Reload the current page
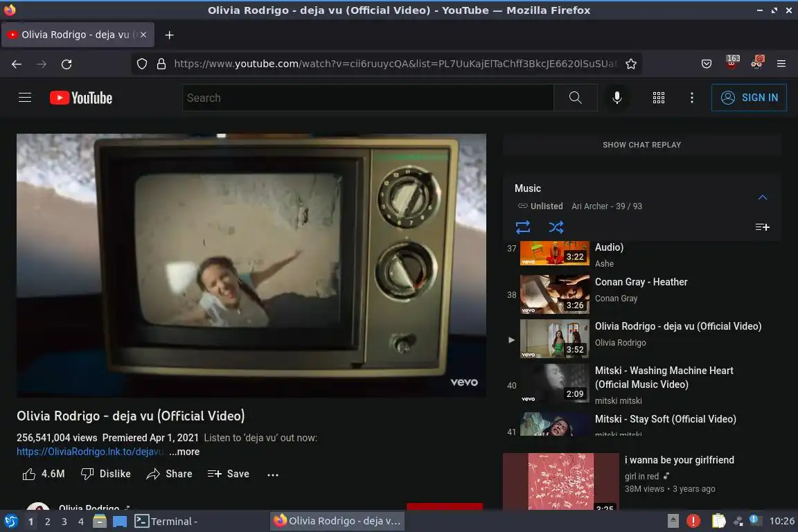The height and width of the screenshot is (532, 798). click(x=66, y=64)
